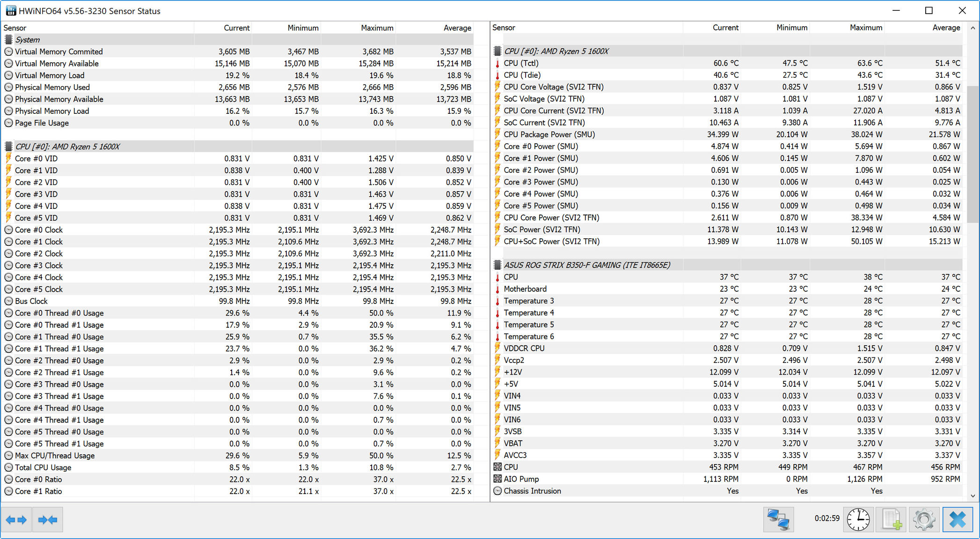Select the VDDCR CPU row

pos(727,348)
